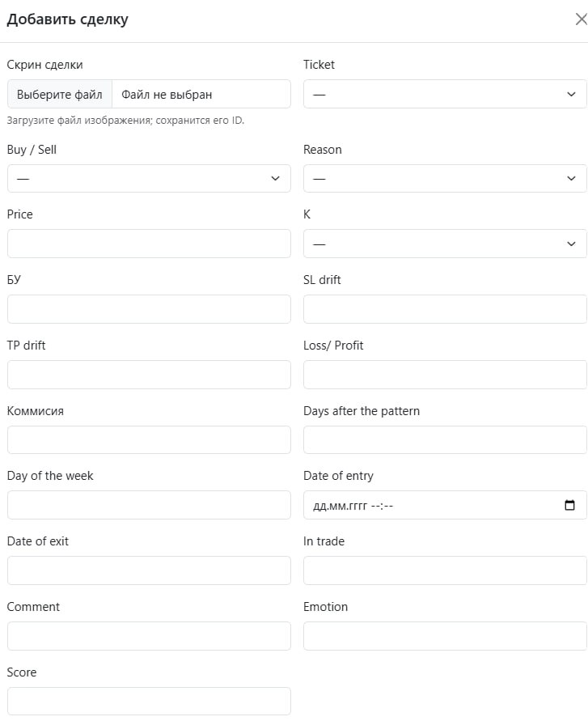Click the Emotion input field
The width and height of the screenshot is (588, 721).
coord(445,636)
